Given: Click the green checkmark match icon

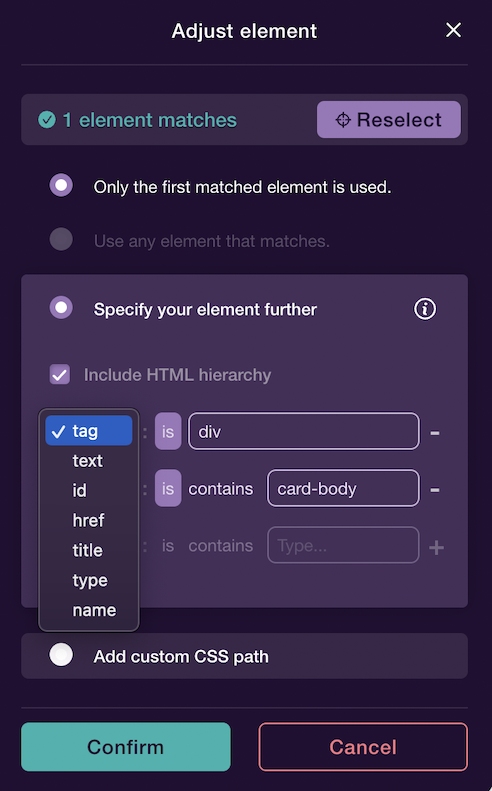Looking at the screenshot, I should pos(47,120).
